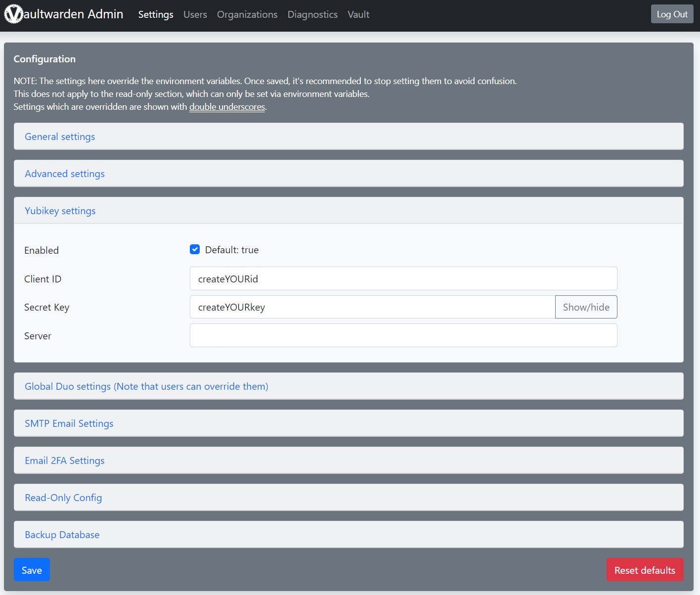
Task: Click the Client ID input field
Action: click(403, 278)
